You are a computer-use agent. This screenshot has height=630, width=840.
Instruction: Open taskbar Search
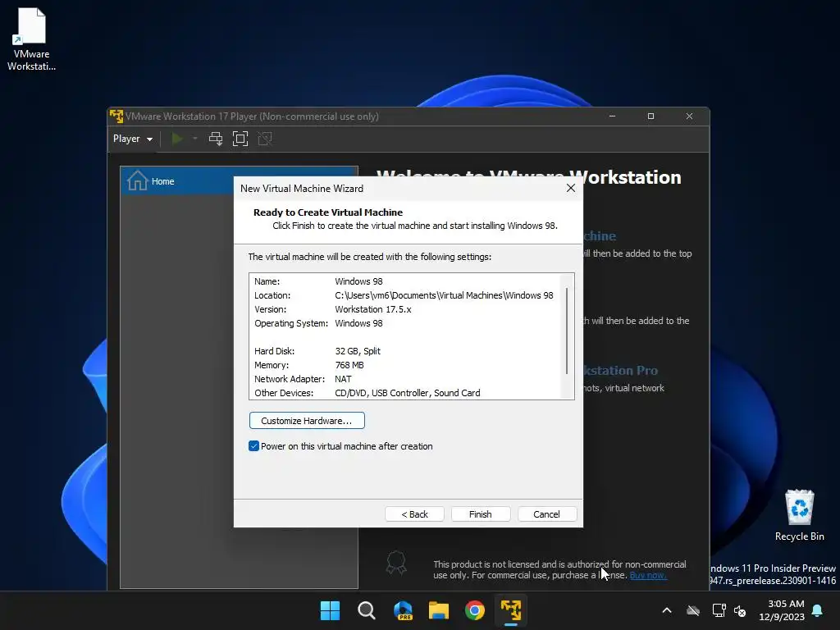click(367, 610)
